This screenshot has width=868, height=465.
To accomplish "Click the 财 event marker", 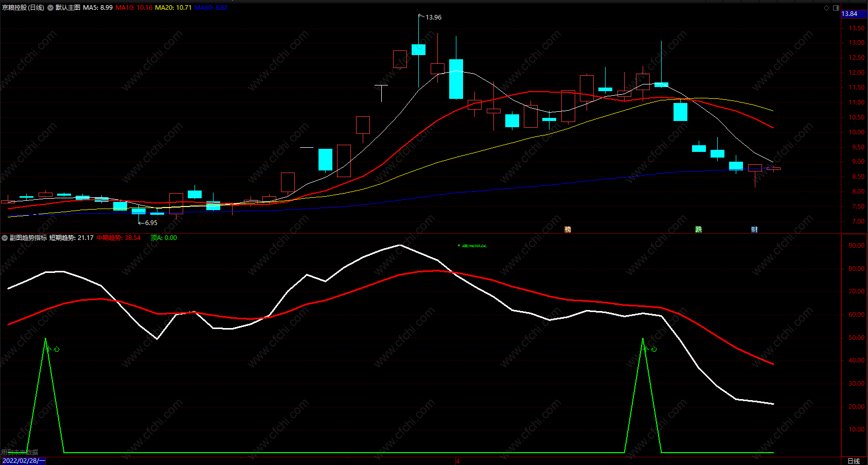I will click(754, 230).
